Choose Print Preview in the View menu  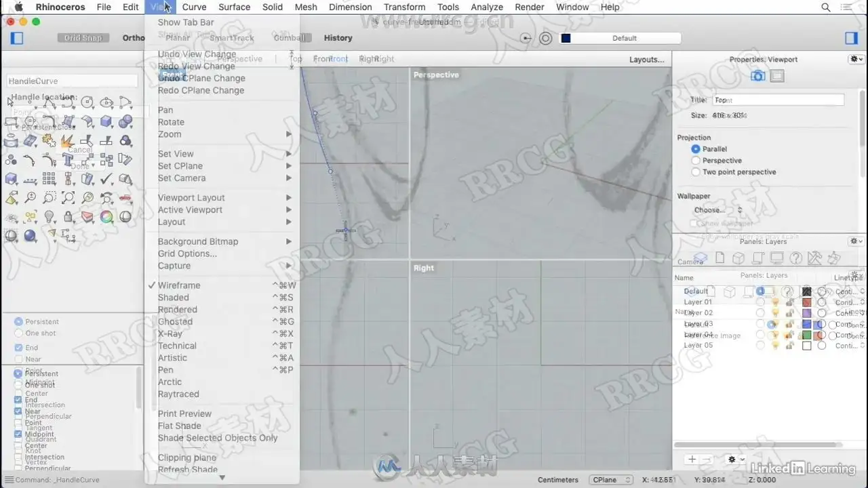click(185, 413)
